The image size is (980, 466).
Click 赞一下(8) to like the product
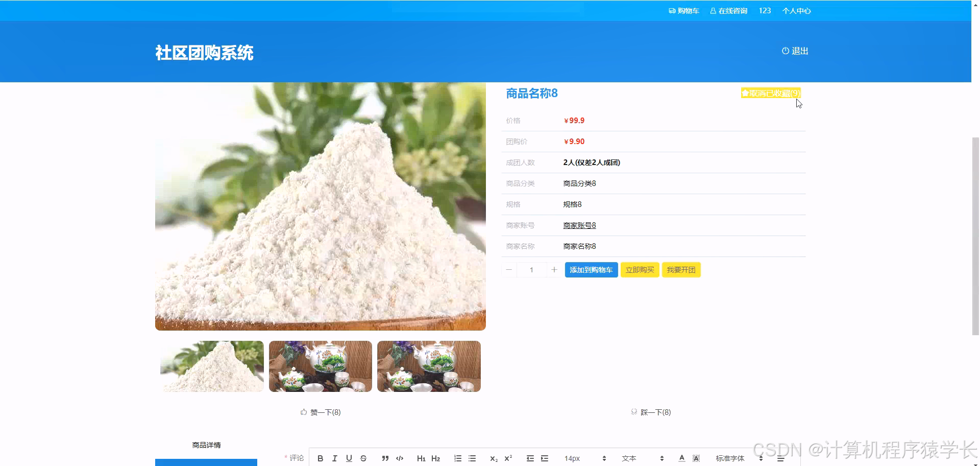click(320, 412)
